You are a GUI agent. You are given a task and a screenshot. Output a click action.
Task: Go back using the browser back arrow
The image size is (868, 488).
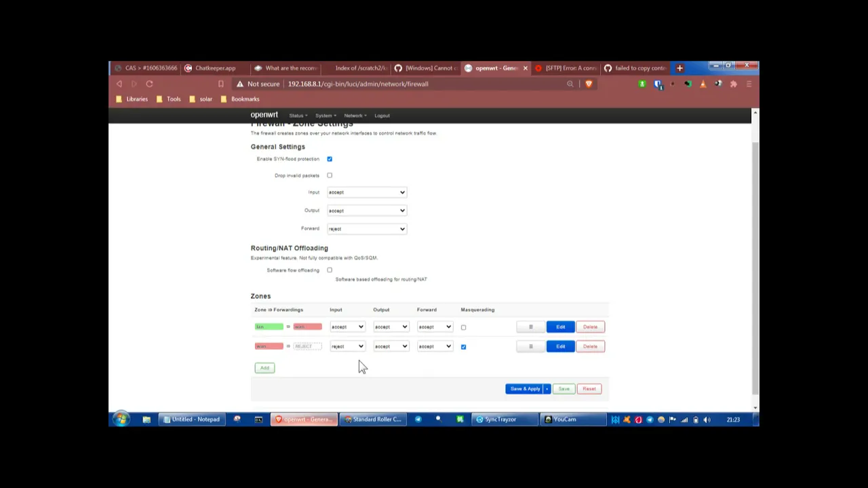119,84
